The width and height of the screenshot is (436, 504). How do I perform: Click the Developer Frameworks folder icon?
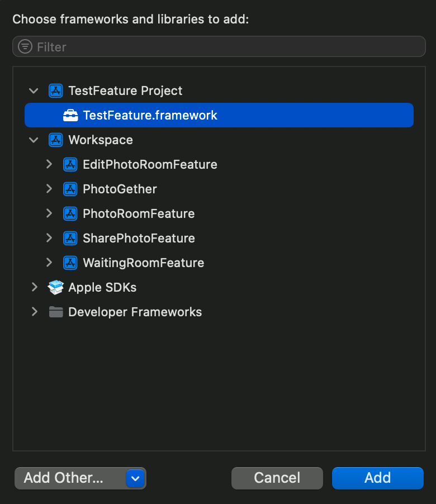pyautogui.click(x=55, y=312)
